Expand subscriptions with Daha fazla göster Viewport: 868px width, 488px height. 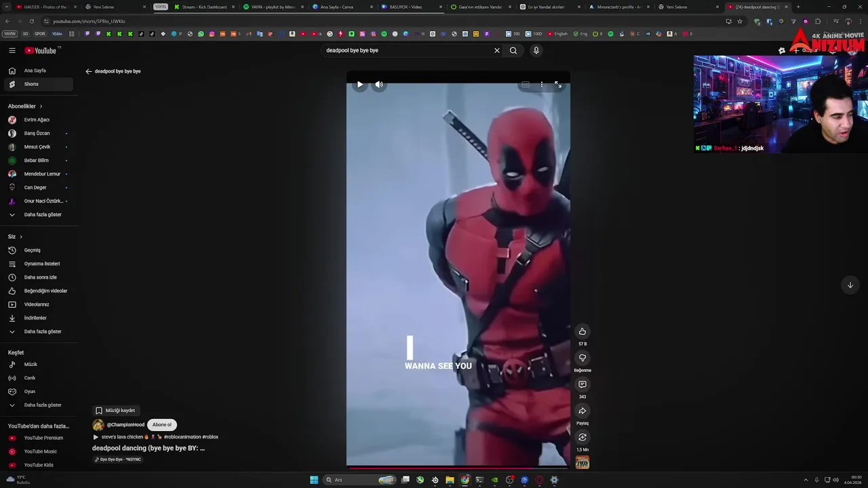tap(38, 215)
